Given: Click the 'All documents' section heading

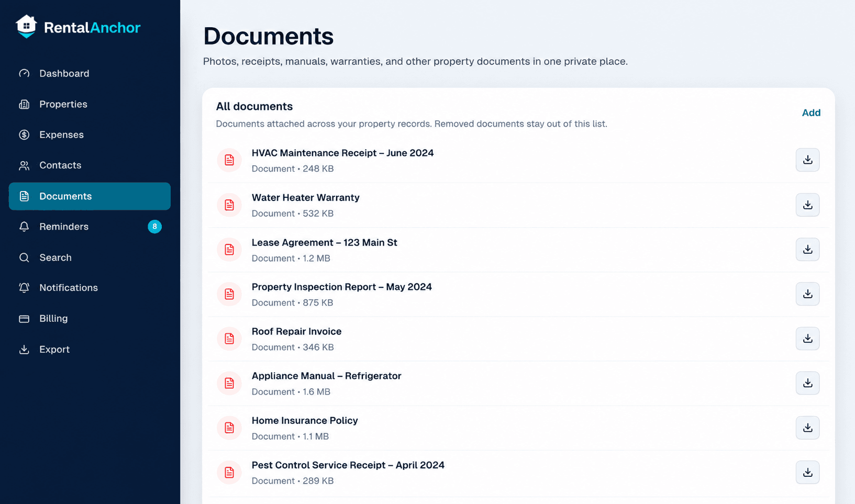Looking at the screenshot, I should (254, 106).
